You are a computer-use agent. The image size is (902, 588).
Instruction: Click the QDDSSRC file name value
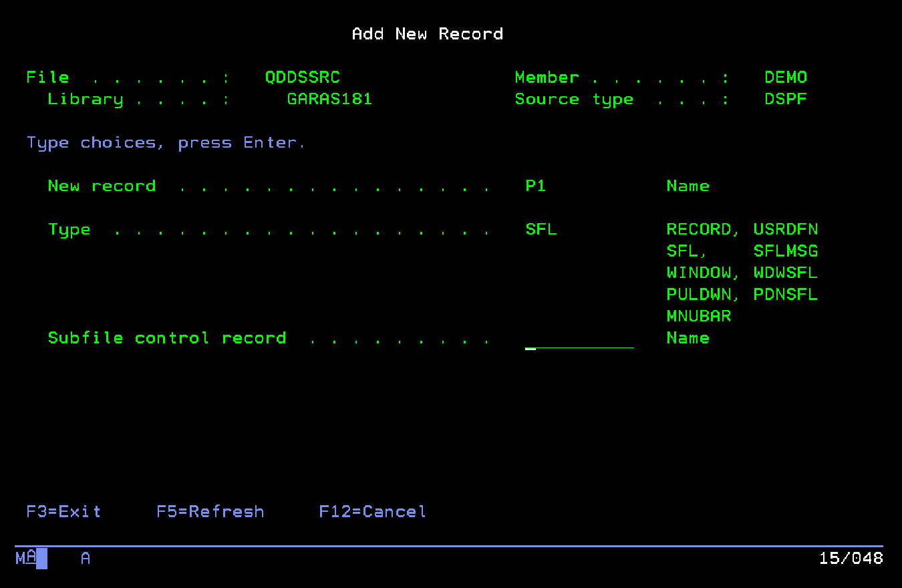tap(303, 78)
